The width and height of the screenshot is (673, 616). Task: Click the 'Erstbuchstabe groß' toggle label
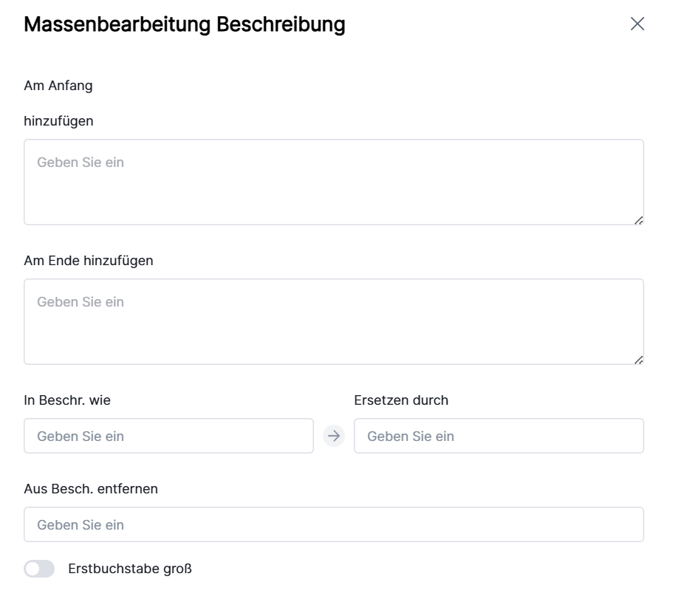130,569
